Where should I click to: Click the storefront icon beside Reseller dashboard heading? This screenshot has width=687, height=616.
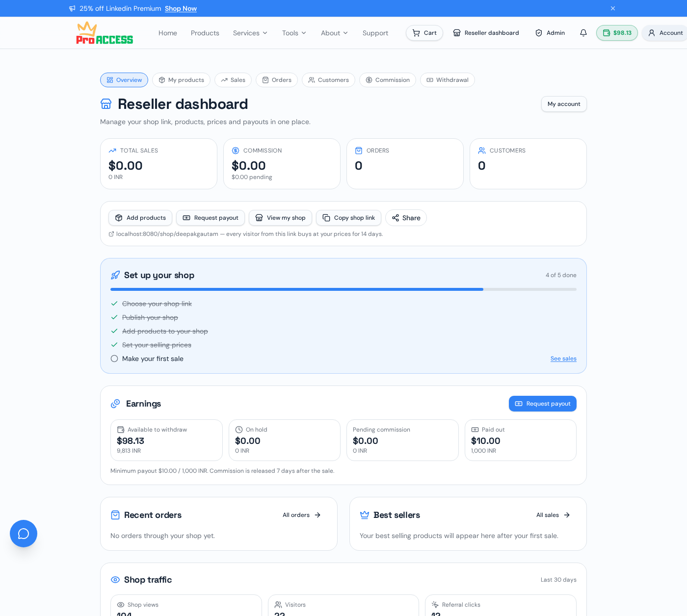[x=106, y=104]
